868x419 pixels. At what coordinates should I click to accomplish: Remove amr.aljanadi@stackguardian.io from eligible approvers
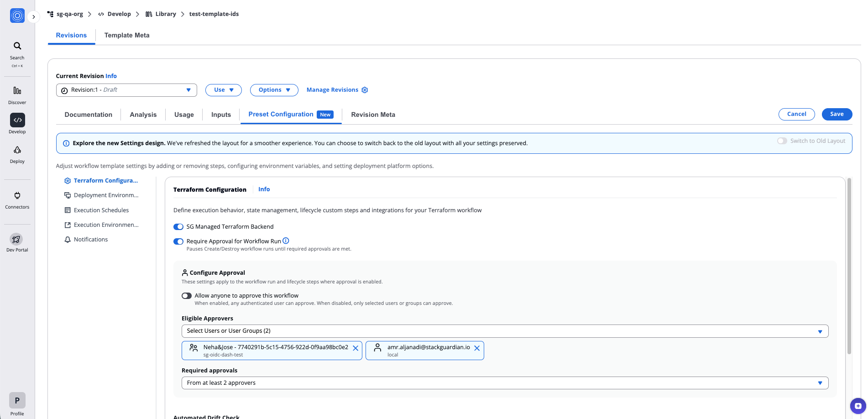(x=477, y=348)
